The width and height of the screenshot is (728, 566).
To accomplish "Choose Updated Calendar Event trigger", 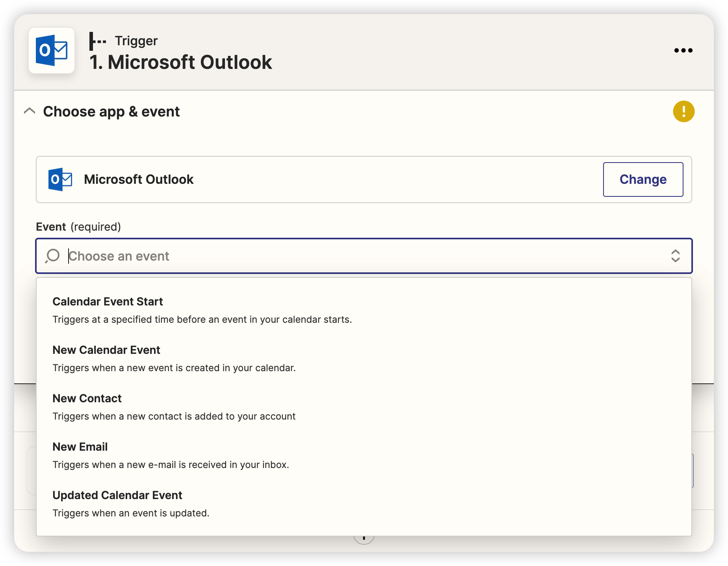I will (x=117, y=495).
